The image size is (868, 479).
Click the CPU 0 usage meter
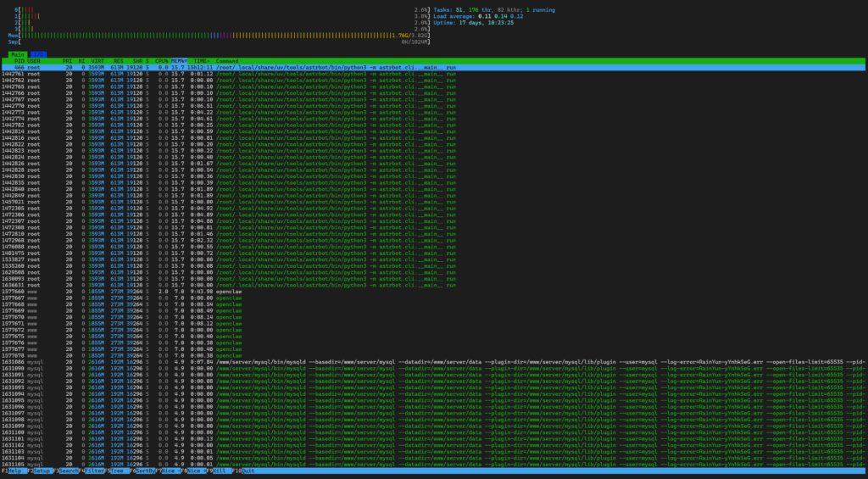coord(223,10)
